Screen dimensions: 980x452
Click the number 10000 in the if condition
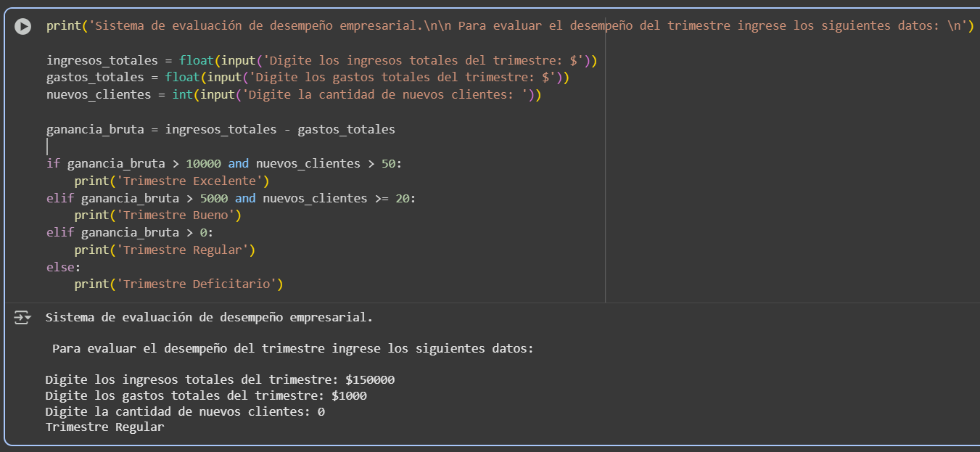203,163
